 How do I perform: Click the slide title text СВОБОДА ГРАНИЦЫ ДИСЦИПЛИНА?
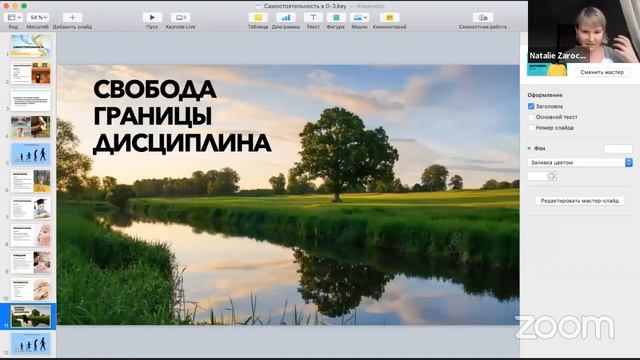point(182,116)
